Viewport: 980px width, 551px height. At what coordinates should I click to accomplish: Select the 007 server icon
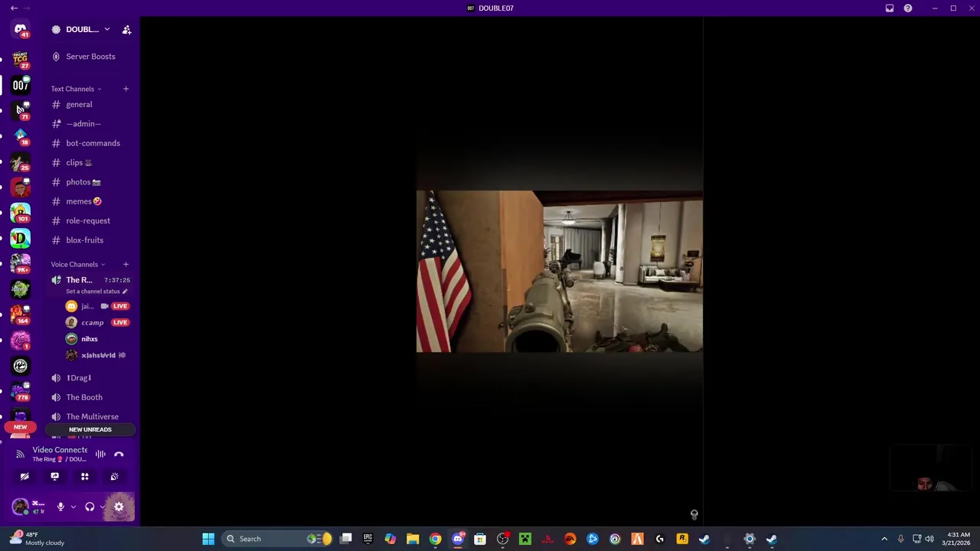pos(21,85)
